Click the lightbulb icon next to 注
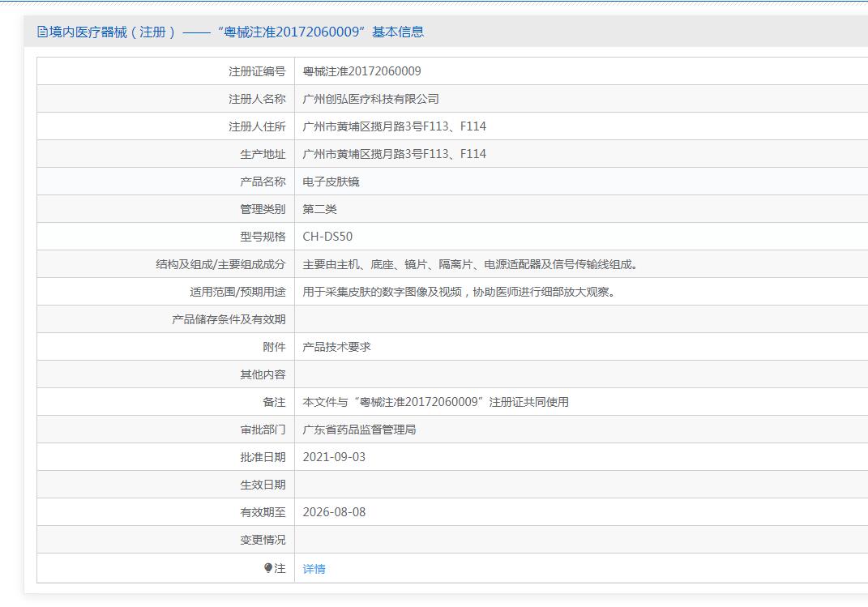This screenshot has height=607, width=868. [x=268, y=568]
